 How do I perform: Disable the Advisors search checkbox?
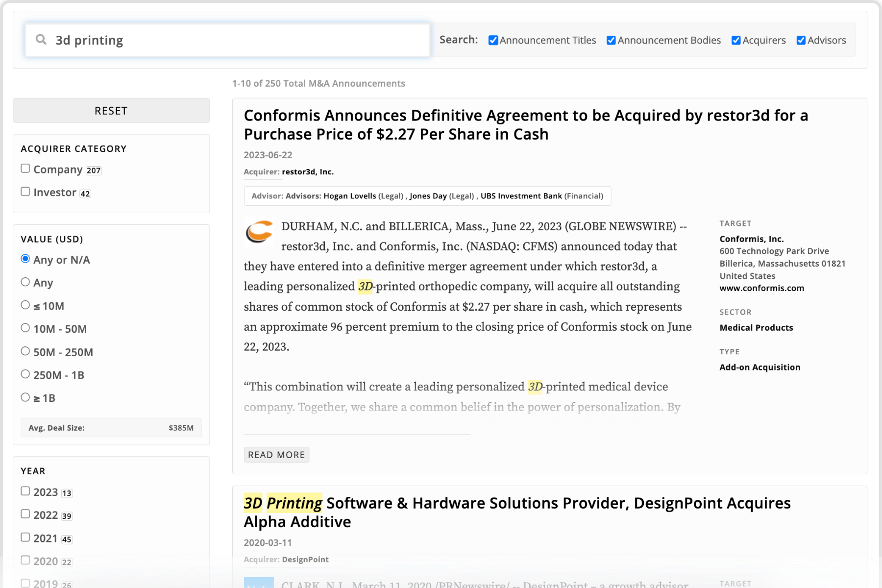pyautogui.click(x=801, y=41)
